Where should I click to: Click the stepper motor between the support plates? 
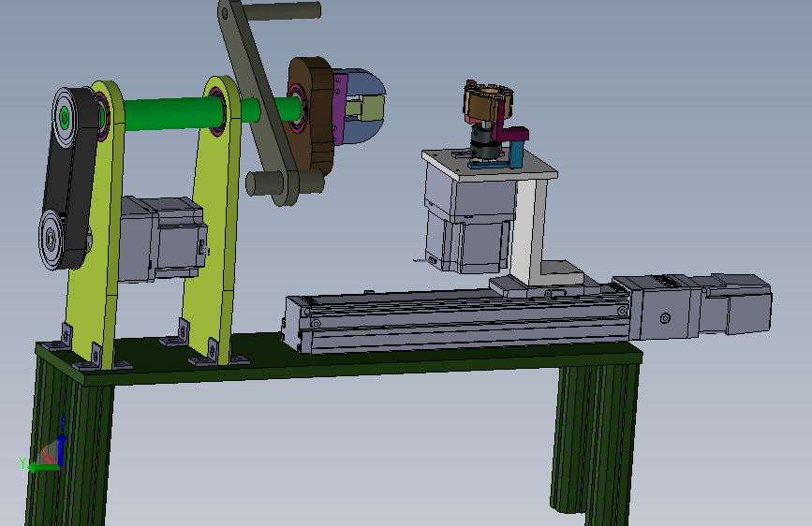click(162, 240)
